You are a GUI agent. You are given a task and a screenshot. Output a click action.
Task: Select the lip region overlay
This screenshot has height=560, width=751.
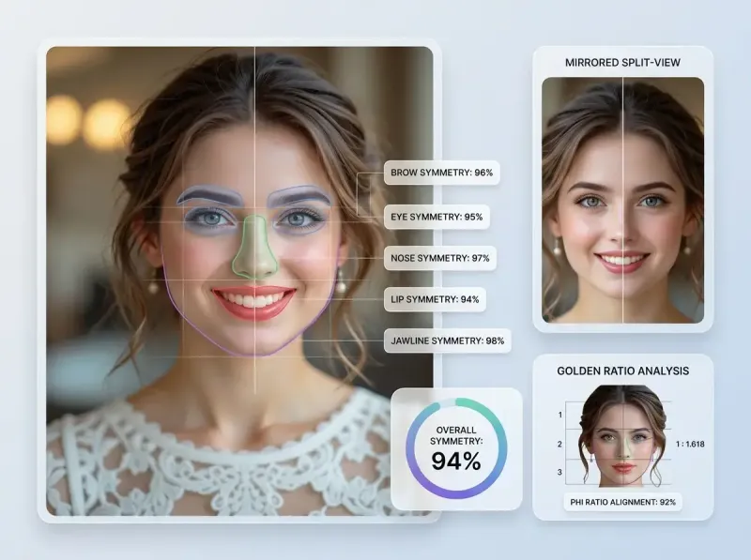coord(253,302)
